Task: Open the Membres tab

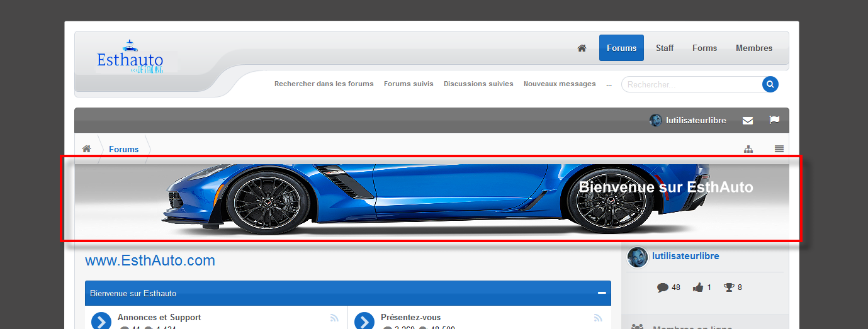Action: (754, 48)
